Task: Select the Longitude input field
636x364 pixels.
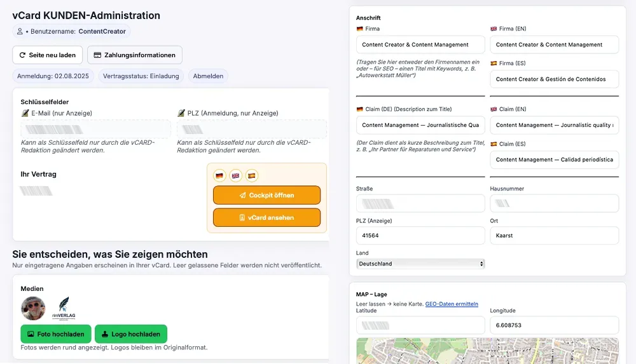Action: click(554, 325)
